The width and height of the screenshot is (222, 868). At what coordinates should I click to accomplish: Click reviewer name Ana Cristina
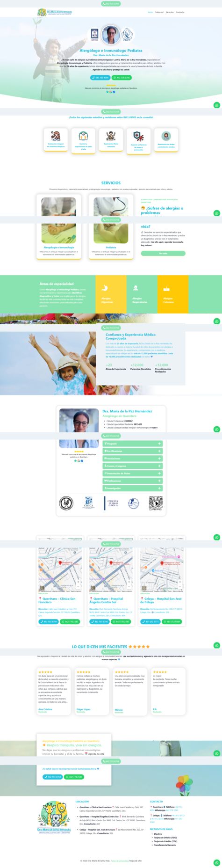(x=45, y=709)
